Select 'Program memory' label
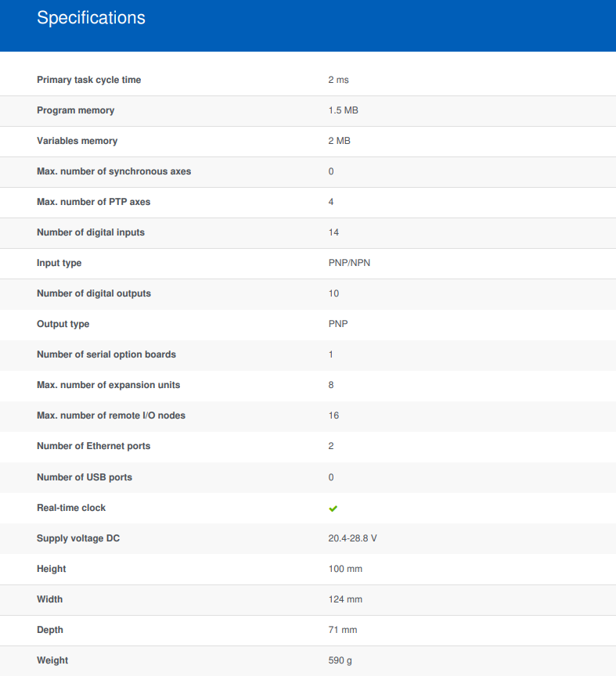 point(75,110)
